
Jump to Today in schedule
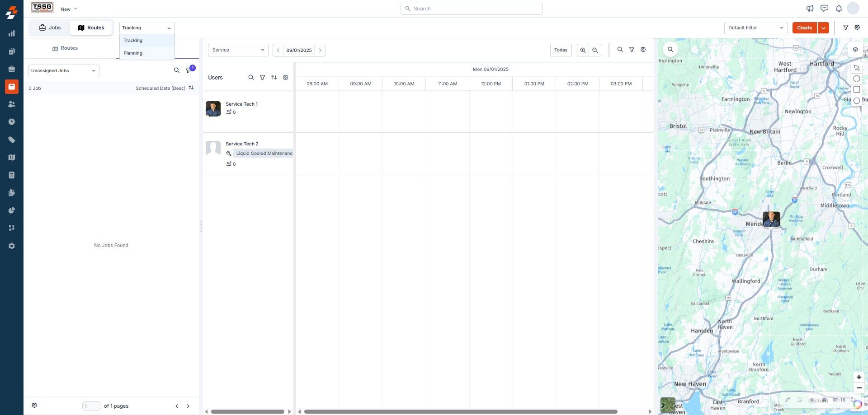tap(561, 50)
